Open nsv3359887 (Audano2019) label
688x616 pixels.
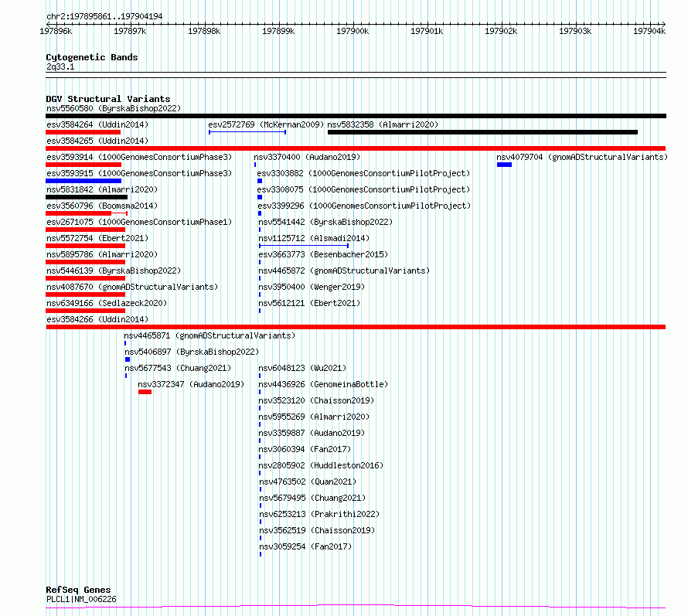(x=312, y=433)
